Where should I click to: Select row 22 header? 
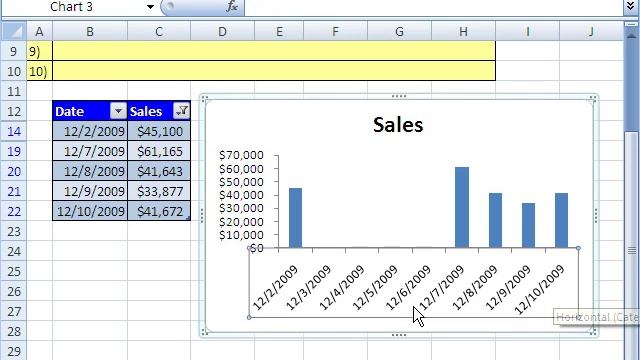[x=14, y=211]
